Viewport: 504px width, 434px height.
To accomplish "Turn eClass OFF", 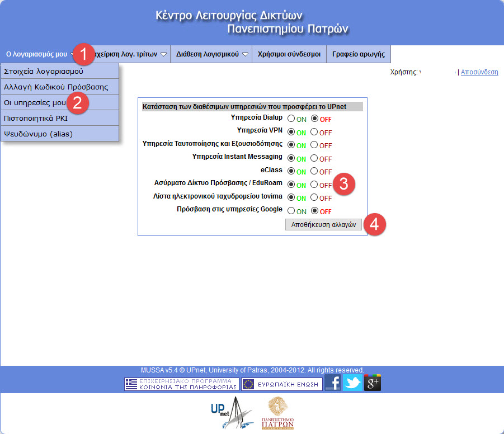I will (x=314, y=171).
